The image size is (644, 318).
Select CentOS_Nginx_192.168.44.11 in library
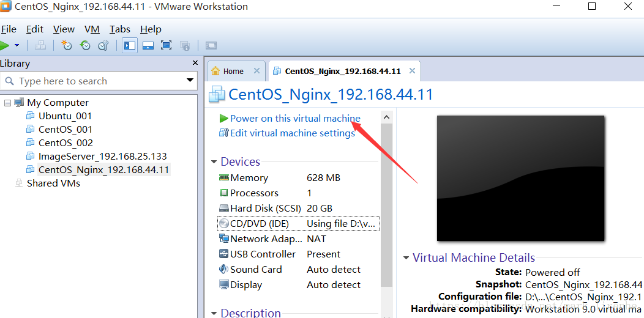(x=103, y=170)
